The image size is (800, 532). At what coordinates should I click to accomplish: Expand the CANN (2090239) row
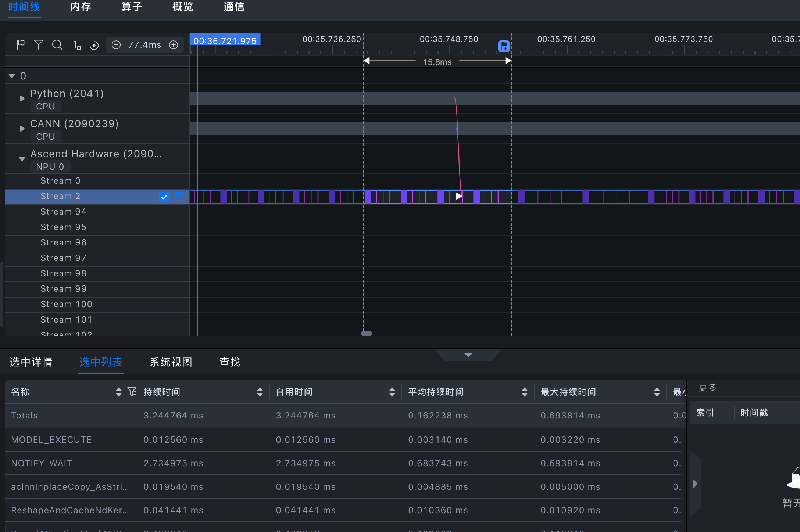click(22, 129)
